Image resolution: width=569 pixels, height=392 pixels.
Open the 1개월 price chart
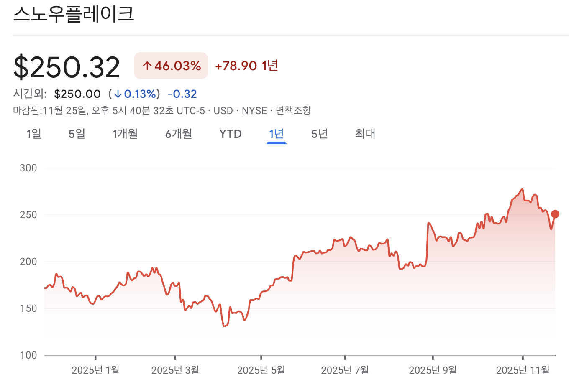[x=125, y=134]
